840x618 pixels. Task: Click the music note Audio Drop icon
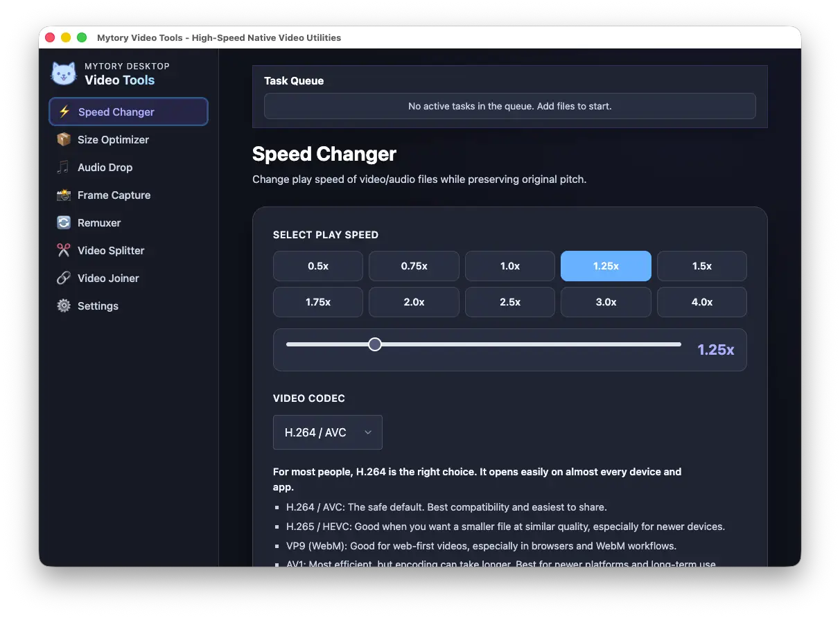point(64,167)
